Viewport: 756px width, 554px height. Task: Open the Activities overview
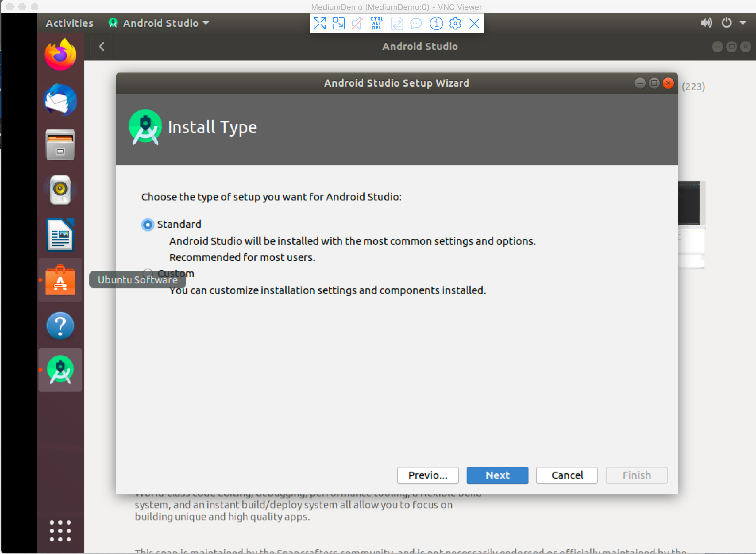click(x=69, y=23)
